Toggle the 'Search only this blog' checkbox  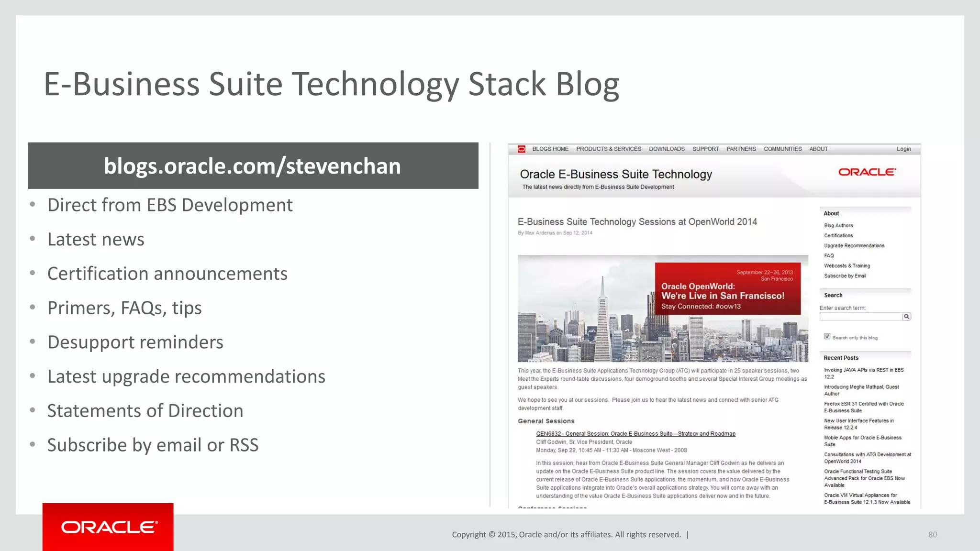point(827,337)
